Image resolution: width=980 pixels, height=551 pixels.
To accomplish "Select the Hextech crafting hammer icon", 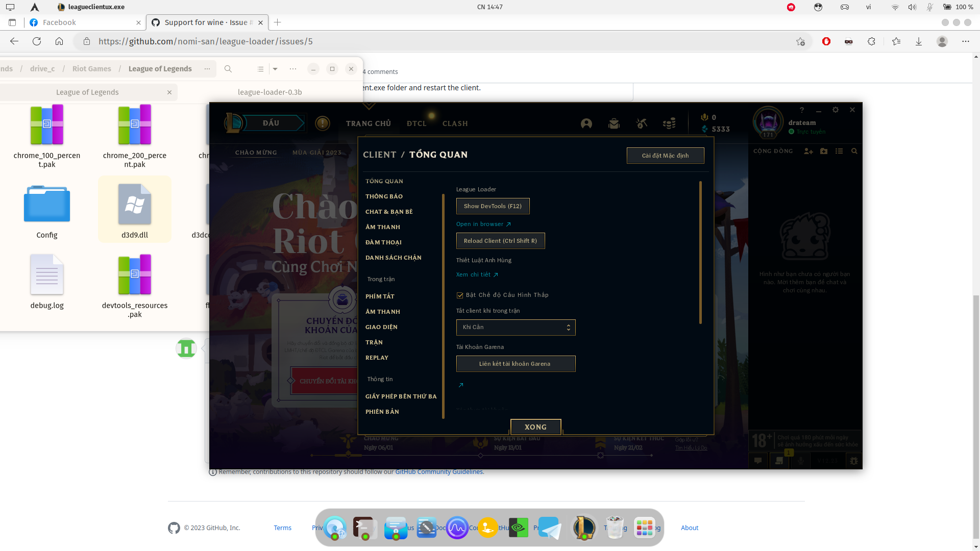I will tap(642, 123).
